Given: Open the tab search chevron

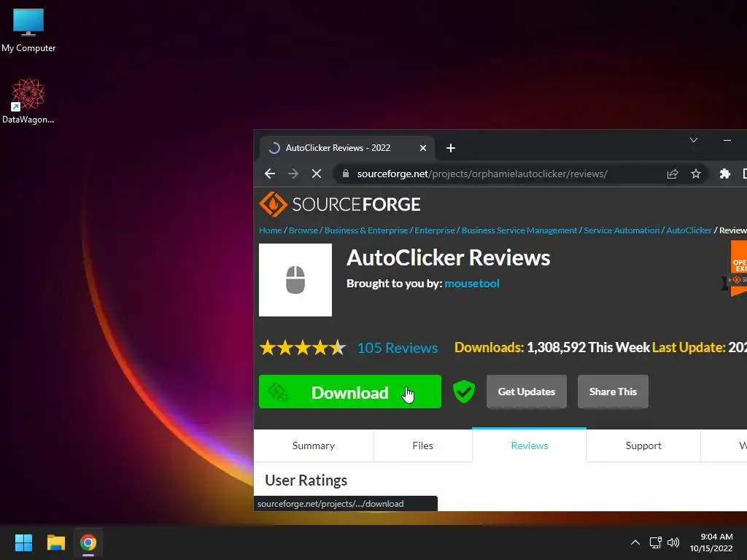Looking at the screenshot, I should coord(694,140).
